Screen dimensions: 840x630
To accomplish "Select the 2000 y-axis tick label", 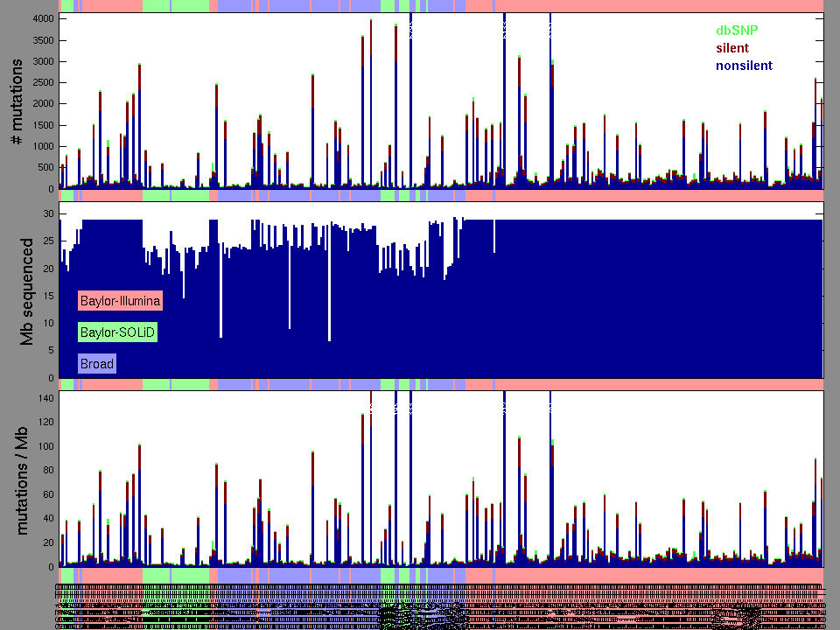I will pos(41,104).
